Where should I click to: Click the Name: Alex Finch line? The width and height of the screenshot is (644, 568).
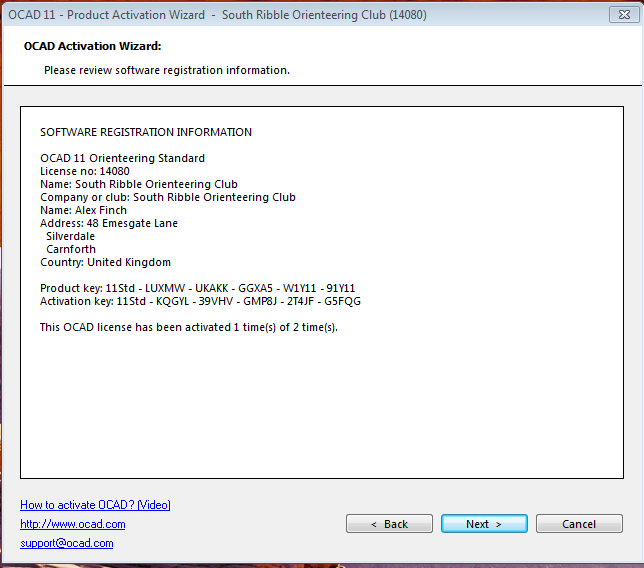85,210
